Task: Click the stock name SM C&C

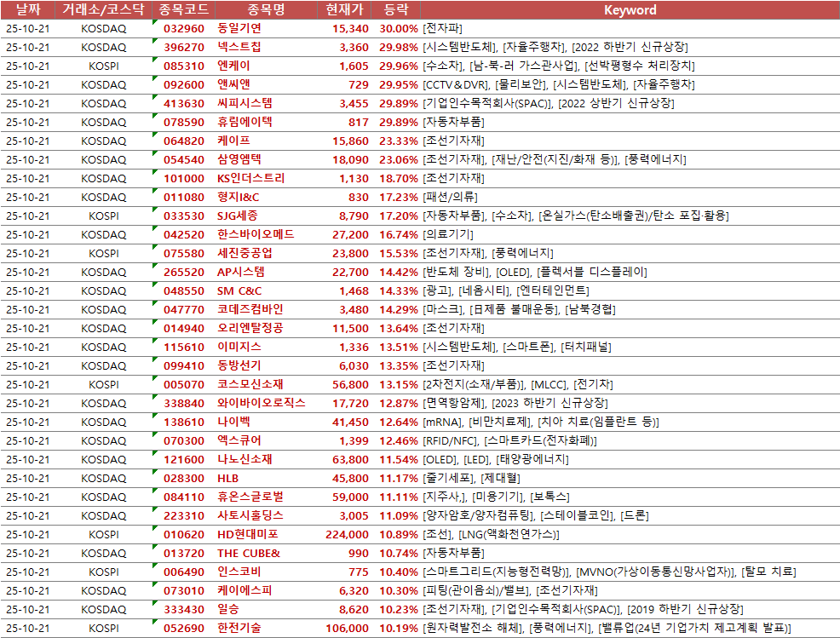Action: coord(239,290)
